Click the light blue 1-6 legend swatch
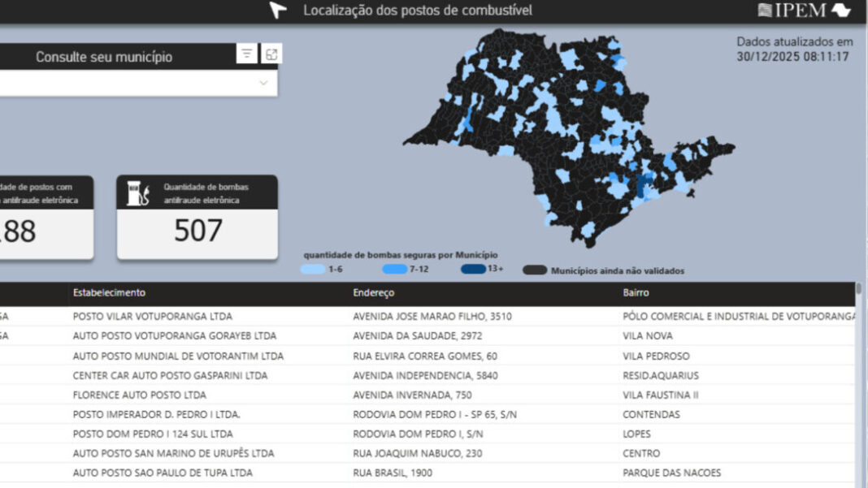 (x=312, y=270)
